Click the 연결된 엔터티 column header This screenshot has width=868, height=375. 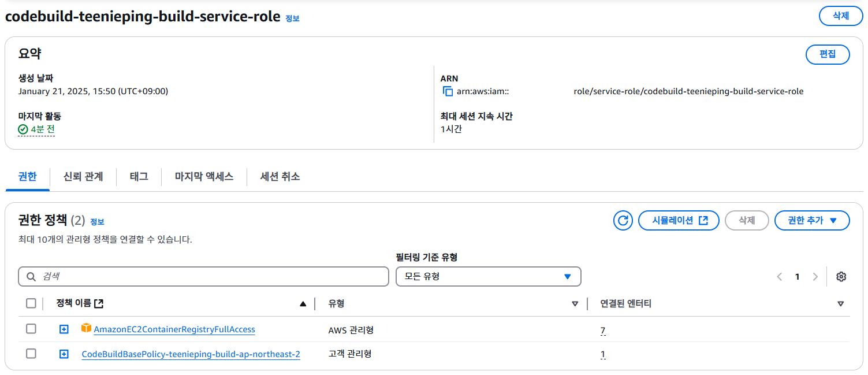(x=626, y=303)
